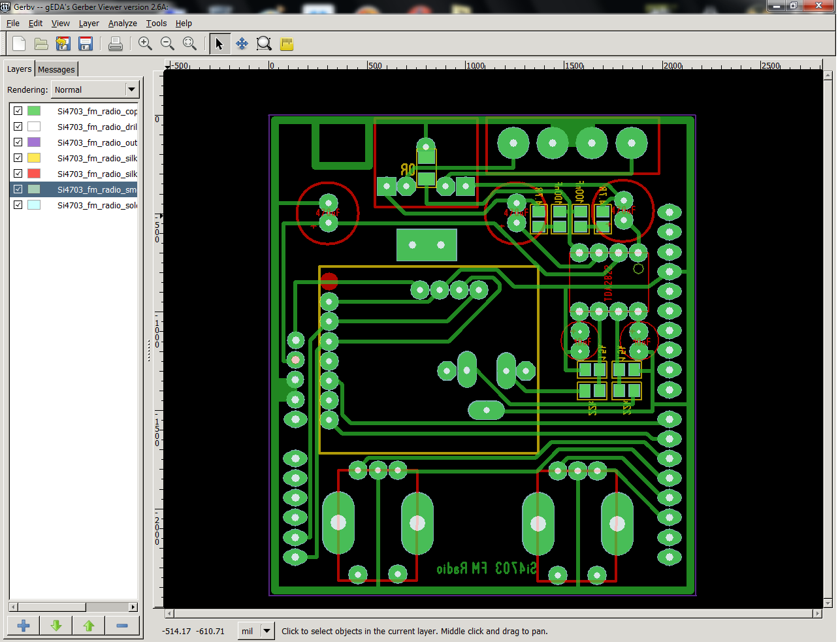Select the pointer/select tool
The image size is (840, 642).
point(219,43)
